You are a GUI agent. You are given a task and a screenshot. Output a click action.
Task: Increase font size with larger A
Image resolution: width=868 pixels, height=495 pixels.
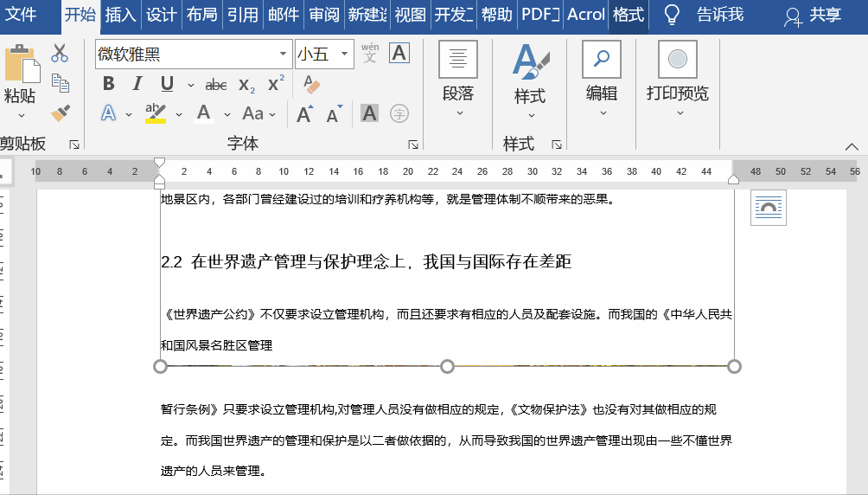304,114
